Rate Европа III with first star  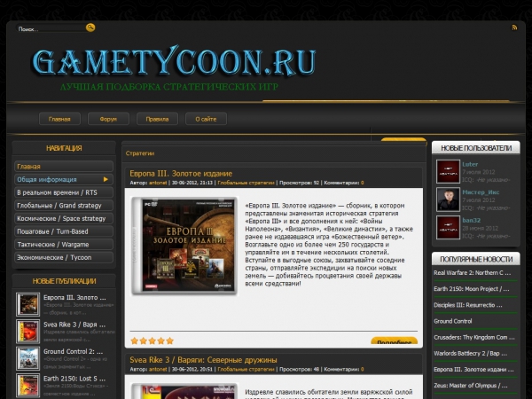coord(135,340)
